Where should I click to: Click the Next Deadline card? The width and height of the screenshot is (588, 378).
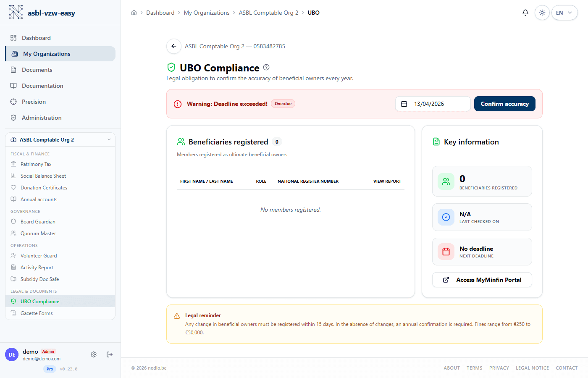tap(482, 252)
